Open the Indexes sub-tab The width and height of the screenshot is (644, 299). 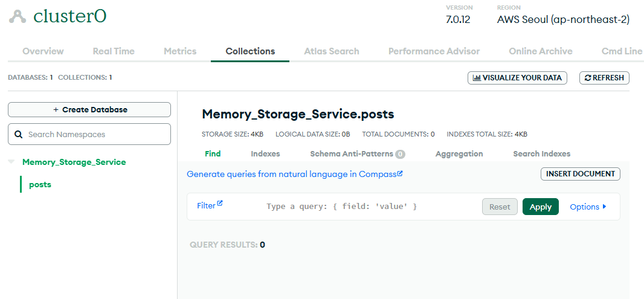(265, 153)
